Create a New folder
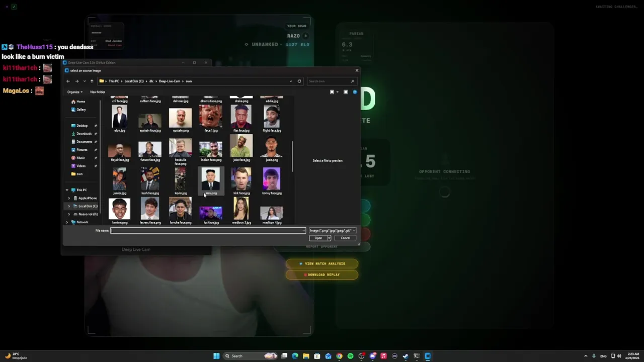 98,92
